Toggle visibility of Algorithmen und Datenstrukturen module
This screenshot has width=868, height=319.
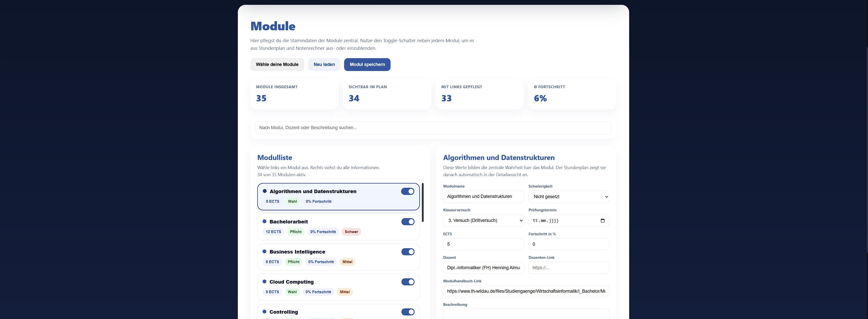pyautogui.click(x=408, y=192)
